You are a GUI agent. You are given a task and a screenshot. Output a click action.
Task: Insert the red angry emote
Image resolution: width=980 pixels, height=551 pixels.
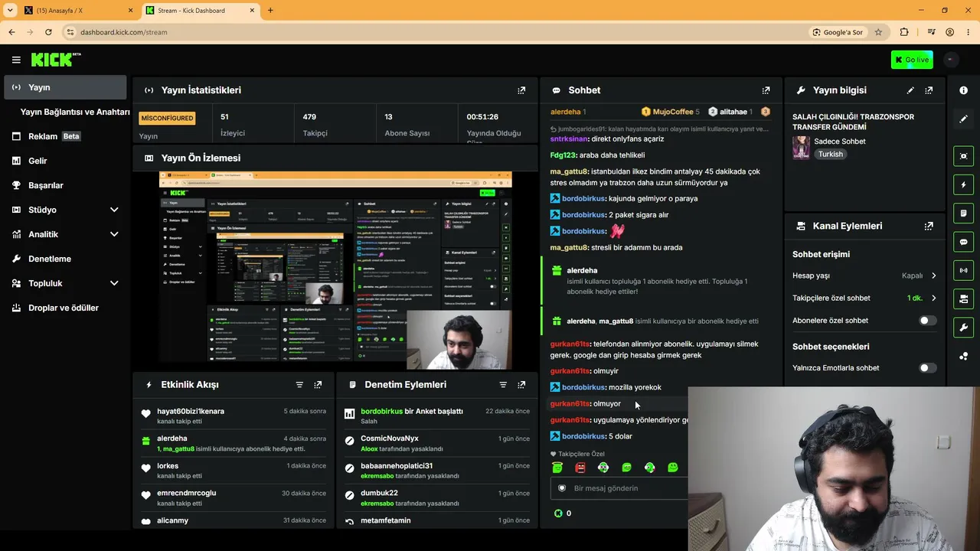click(580, 467)
